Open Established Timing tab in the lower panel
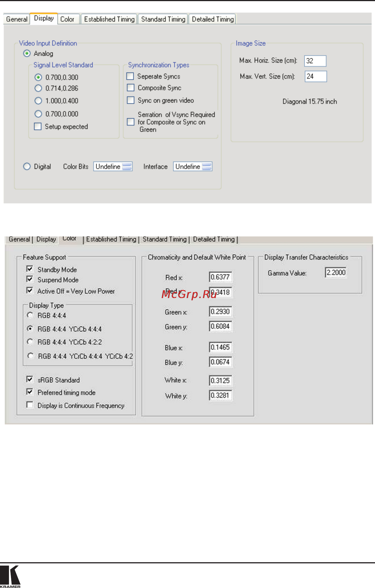The image size is (375, 588). (x=111, y=239)
